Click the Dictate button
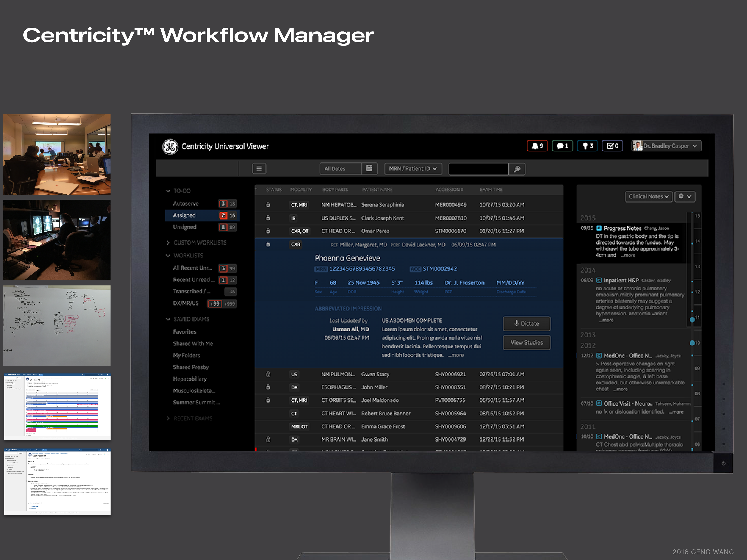The width and height of the screenshot is (747, 560). [526, 323]
